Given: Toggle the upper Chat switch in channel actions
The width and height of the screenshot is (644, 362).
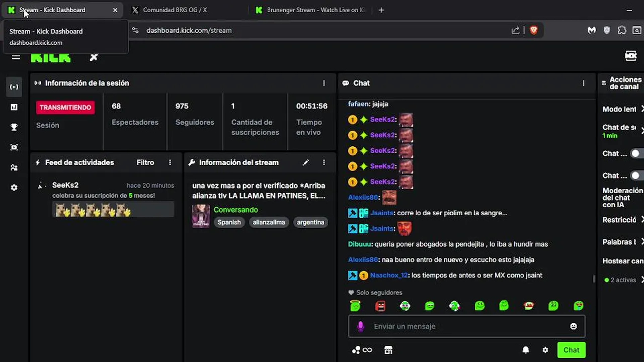Looking at the screenshot, I should tap(636, 153).
